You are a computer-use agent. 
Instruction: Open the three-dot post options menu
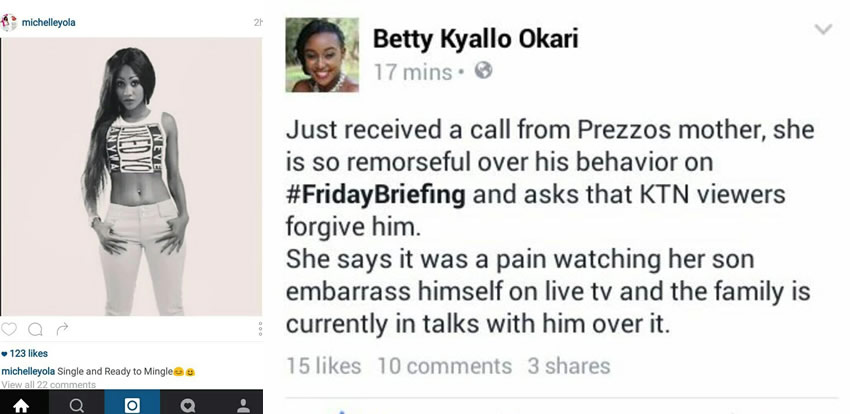[x=260, y=328]
